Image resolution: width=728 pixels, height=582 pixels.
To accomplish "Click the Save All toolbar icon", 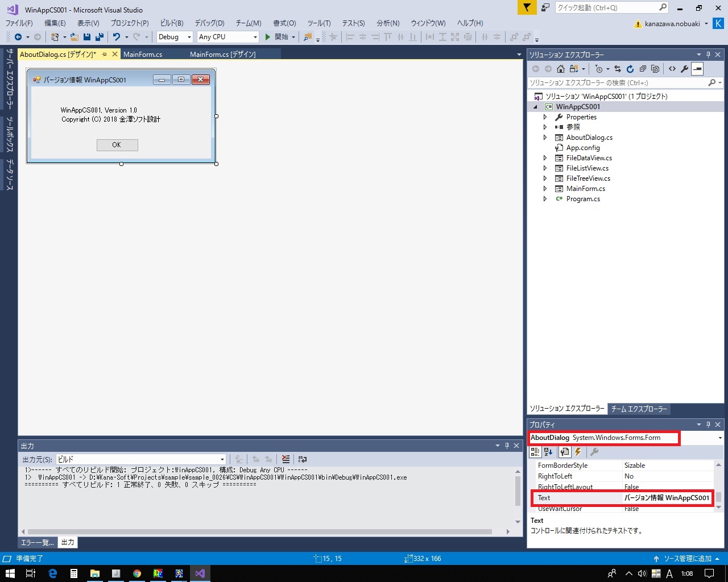I will (x=100, y=37).
